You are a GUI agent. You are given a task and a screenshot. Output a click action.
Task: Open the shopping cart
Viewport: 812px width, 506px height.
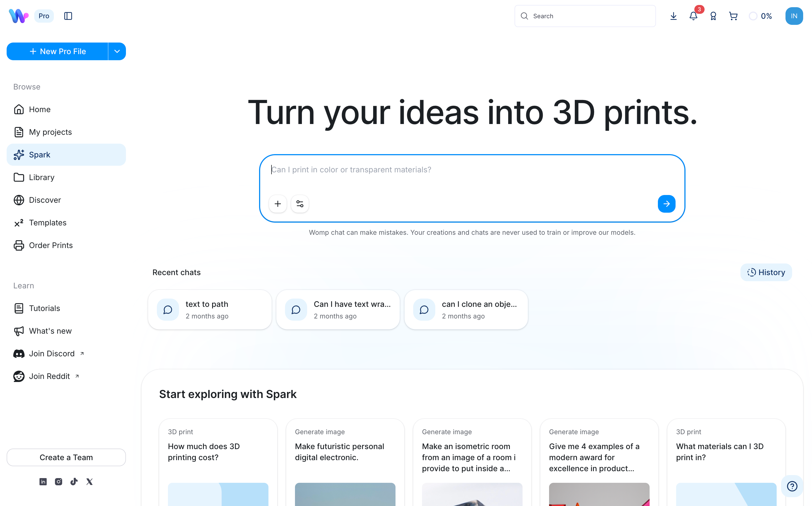[733, 16]
